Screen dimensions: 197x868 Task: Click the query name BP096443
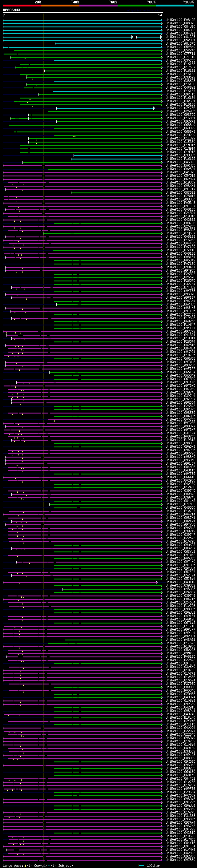pyautogui.click(x=11, y=10)
